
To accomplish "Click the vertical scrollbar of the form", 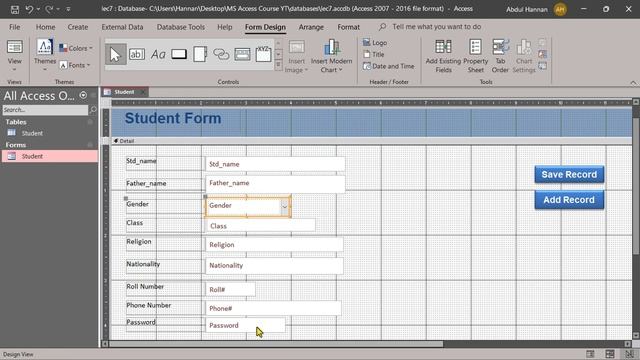I will tap(636, 186).
